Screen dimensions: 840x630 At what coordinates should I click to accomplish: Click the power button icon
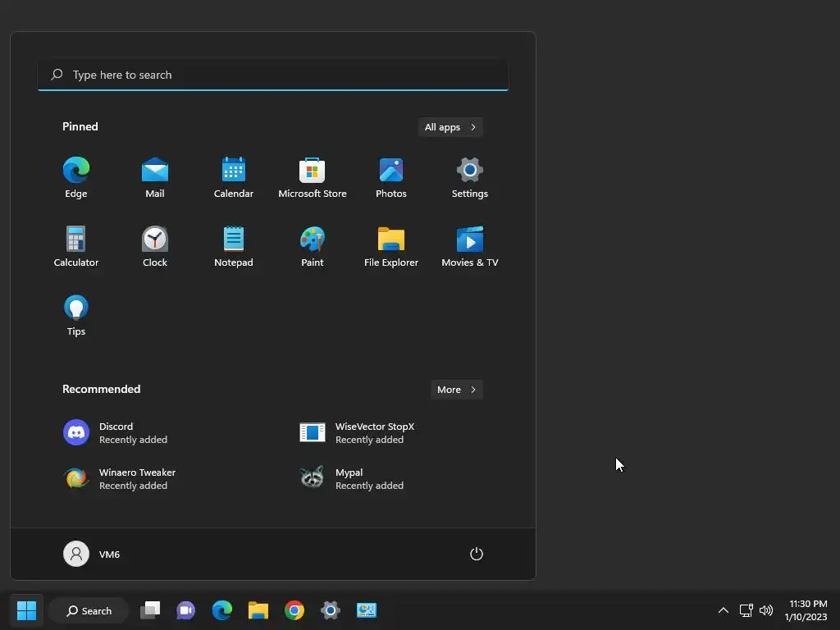click(477, 554)
